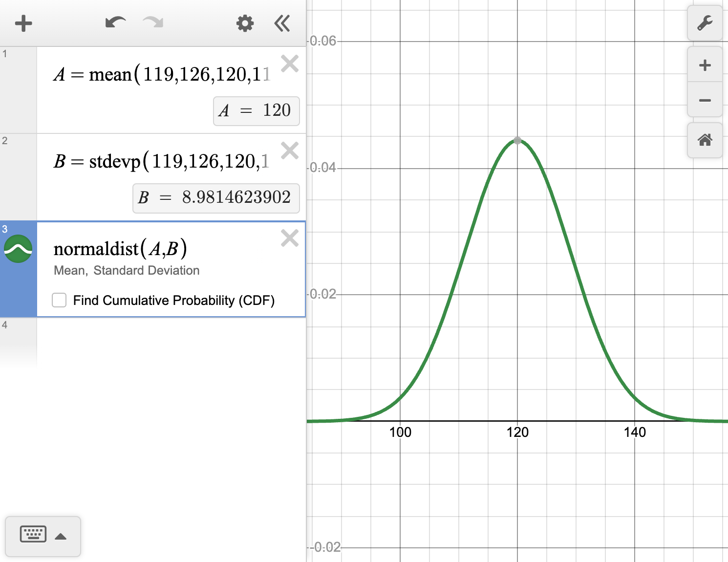This screenshot has height=562, width=728.
Task: Zoom in on the graph
Action: point(705,65)
